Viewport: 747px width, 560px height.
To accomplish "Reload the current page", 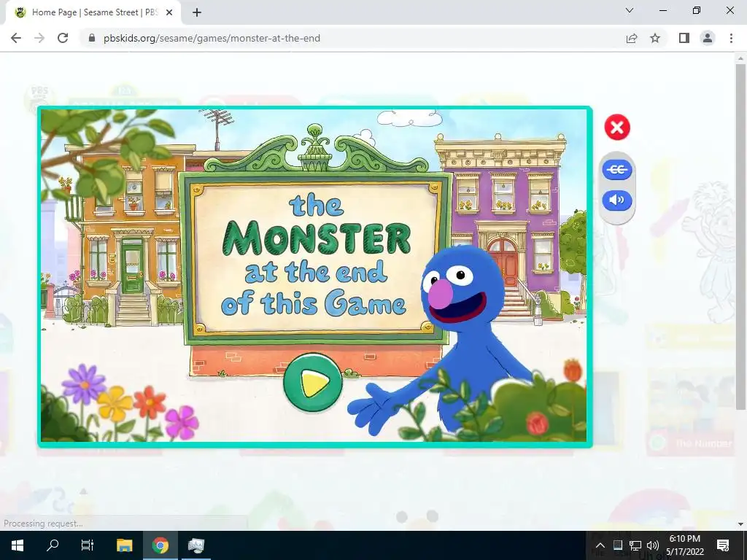I will 63,38.
